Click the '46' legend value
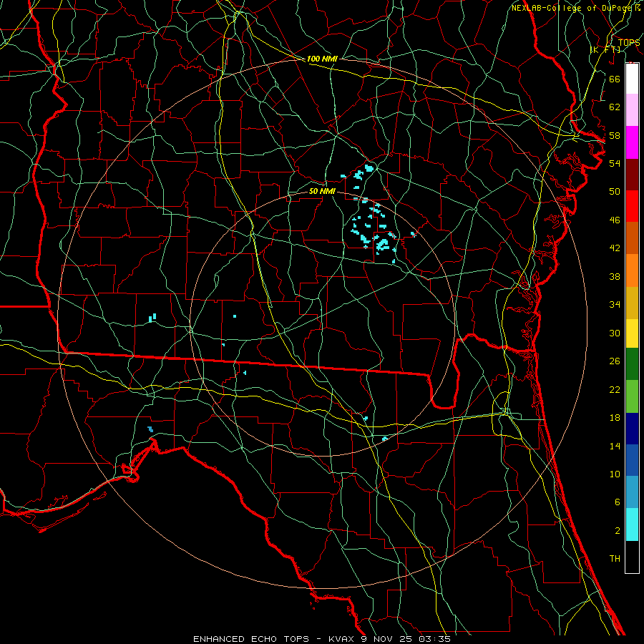Image resolution: width=644 pixels, height=644 pixels. click(x=615, y=220)
